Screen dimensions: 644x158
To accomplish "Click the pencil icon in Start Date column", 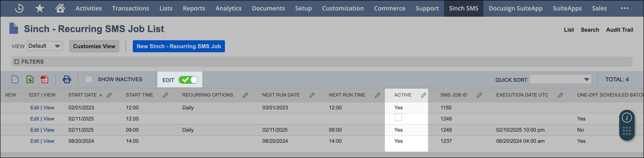I will [x=109, y=95].
